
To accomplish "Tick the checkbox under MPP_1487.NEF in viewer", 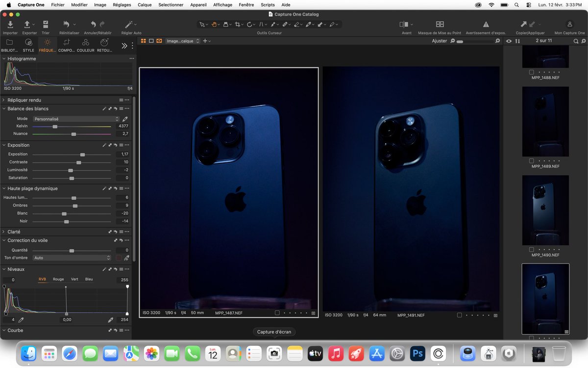I will point(277,313).
